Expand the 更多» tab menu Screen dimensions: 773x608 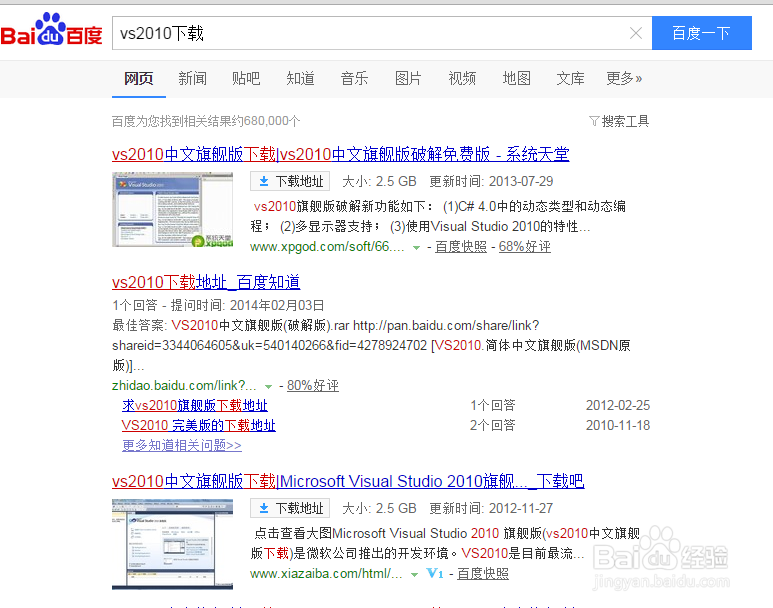(624, 78)
